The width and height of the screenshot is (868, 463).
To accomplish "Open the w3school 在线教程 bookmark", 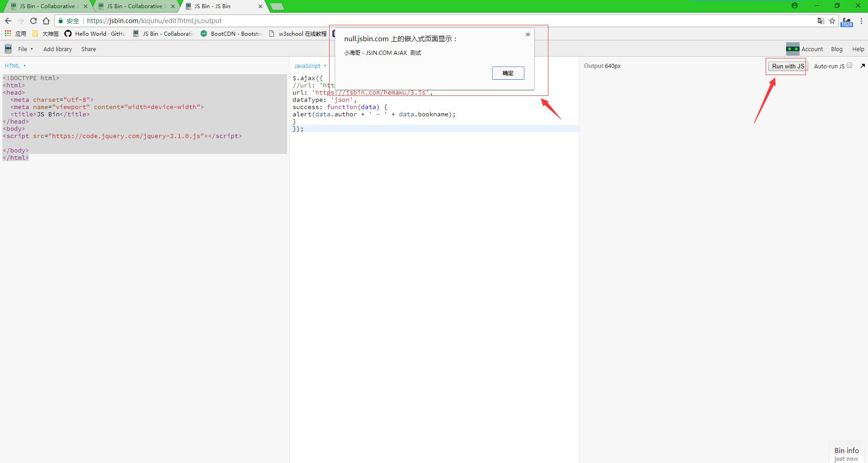I will 297,33.
